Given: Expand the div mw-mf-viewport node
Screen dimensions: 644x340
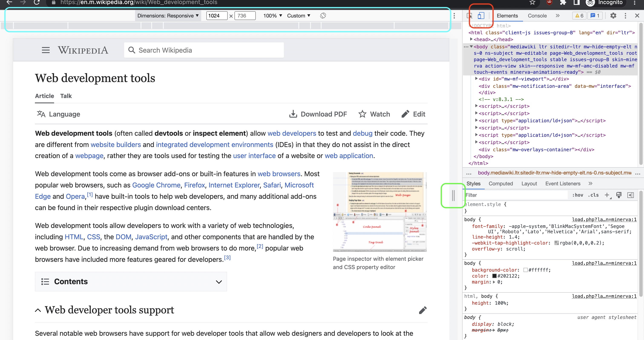Looking at the screenshot, I should (x=476, y=78).
